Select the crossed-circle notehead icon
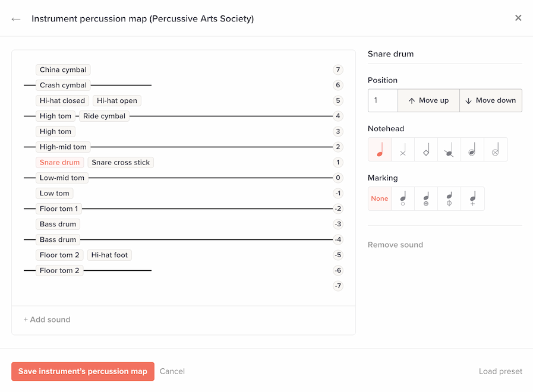The height and width of the screenshot is (392, 533). [x=496, y=149]
